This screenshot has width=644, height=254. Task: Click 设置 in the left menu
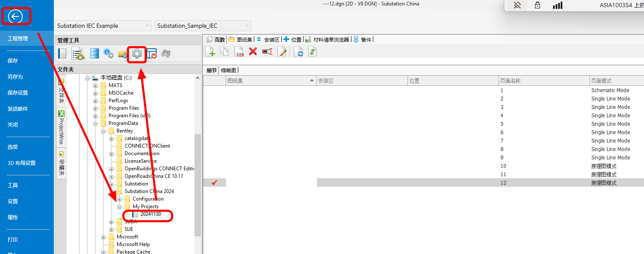[x=13, y=201]
